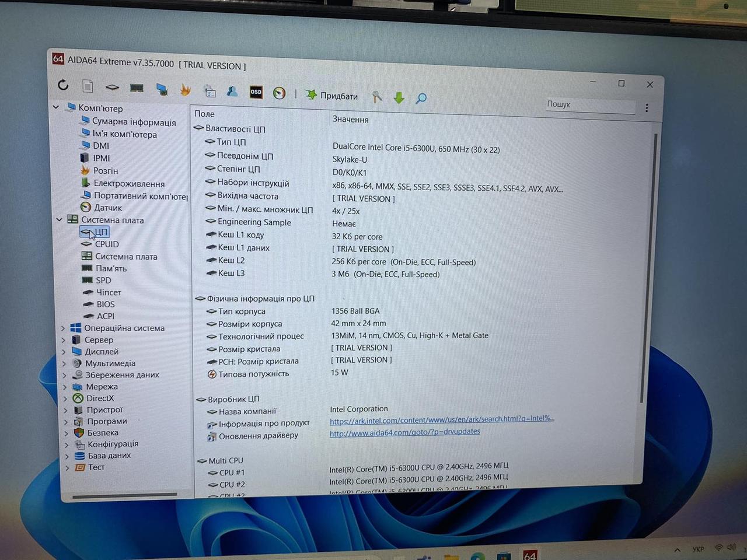Open the ark.intel.com product info link
The height and width of the screenshot is (560, 747).
pyautogui.click(x=442, y=419)
